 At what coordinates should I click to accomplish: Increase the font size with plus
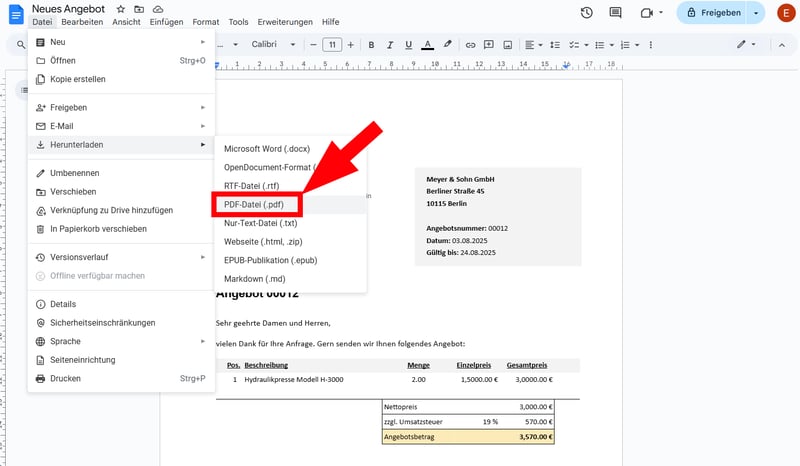352,45
